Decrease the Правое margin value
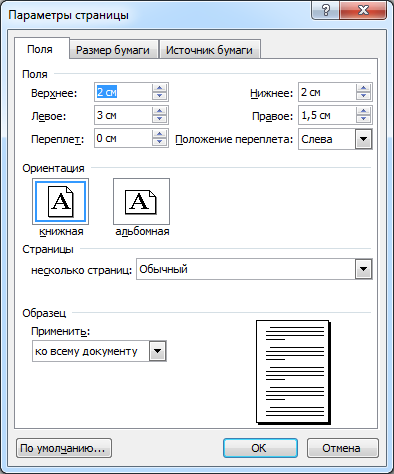Viewport: 394px width, 474px height. click(x=363, y=119)
